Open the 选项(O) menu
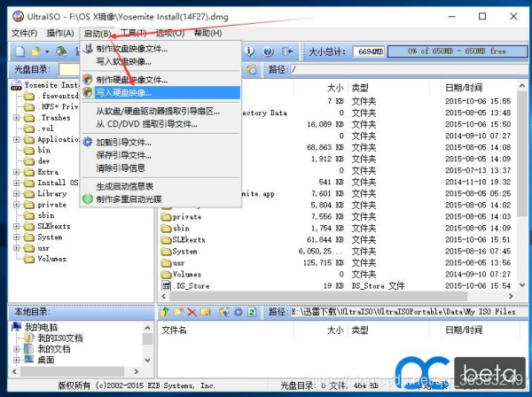 (x=169, y=33)
